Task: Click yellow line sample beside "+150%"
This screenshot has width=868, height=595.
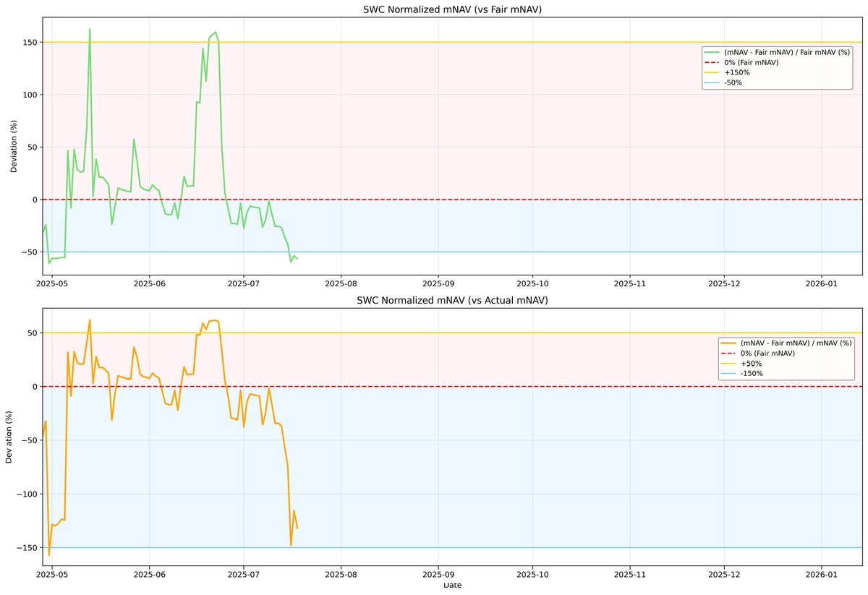Action: pos(712,72)
